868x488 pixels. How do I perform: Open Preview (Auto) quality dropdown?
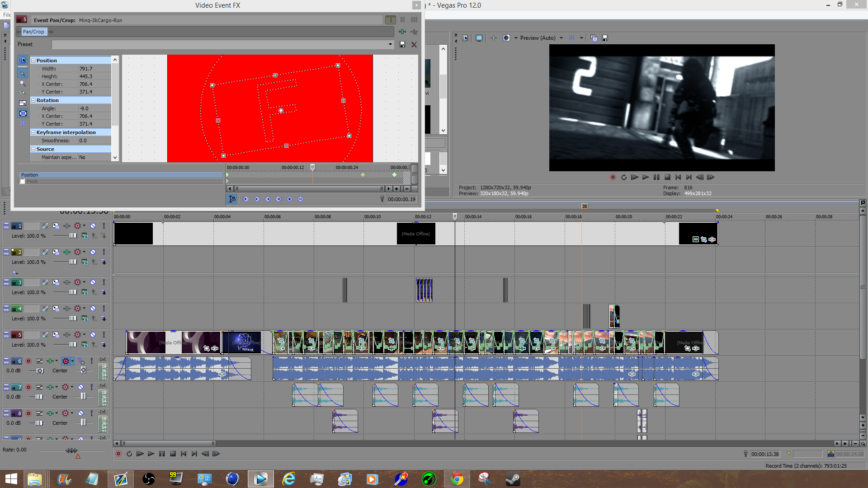click(561, 38)
